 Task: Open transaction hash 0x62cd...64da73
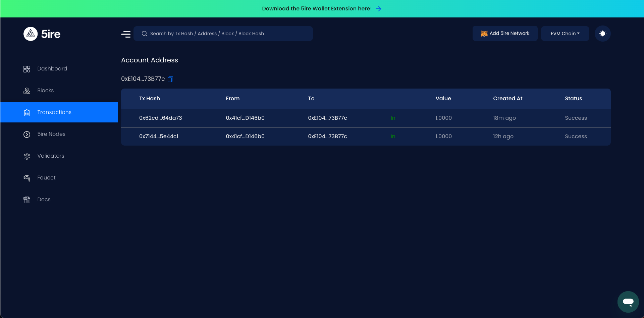point(160,118)
